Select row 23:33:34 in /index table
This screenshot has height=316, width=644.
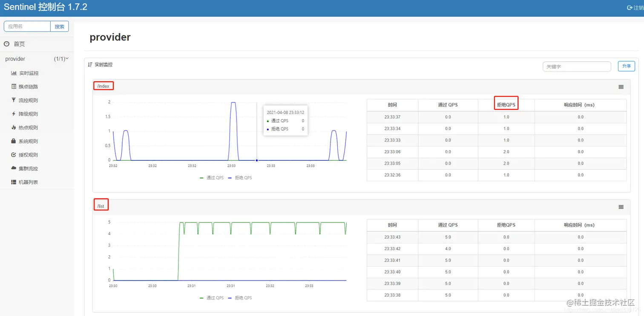click(497, 128)
